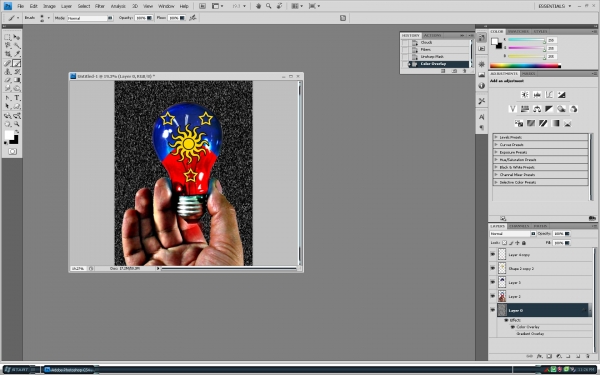Hide the Shape 2 copy 2 layer
Image resolution: width=600 pixels, height=375 pixels.
click(x=492, y=268)
